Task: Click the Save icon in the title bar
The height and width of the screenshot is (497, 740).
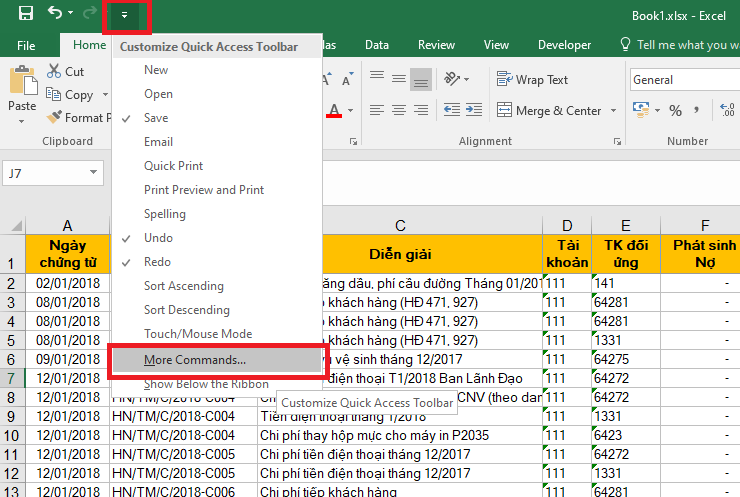Action: tap(26, 14)
